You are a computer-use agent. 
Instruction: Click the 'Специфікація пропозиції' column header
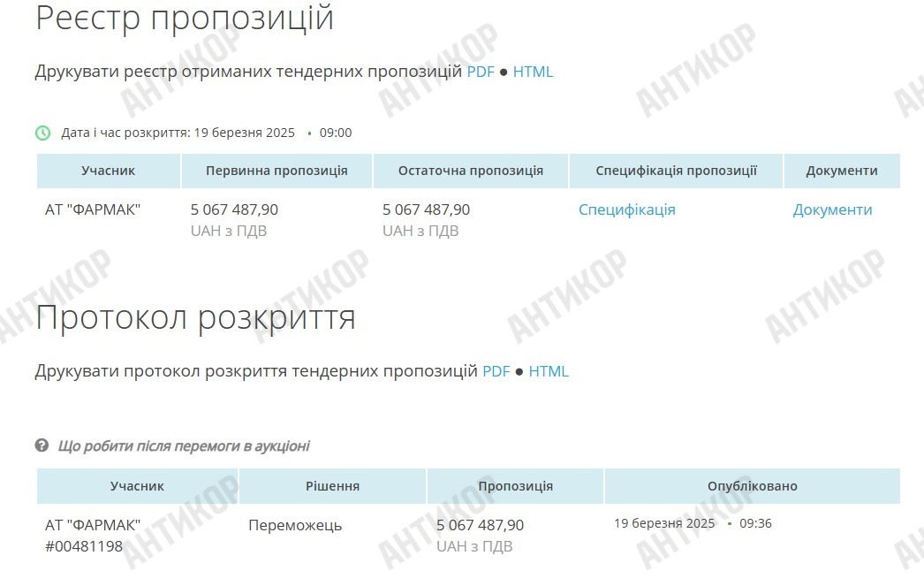pos(676,171)
